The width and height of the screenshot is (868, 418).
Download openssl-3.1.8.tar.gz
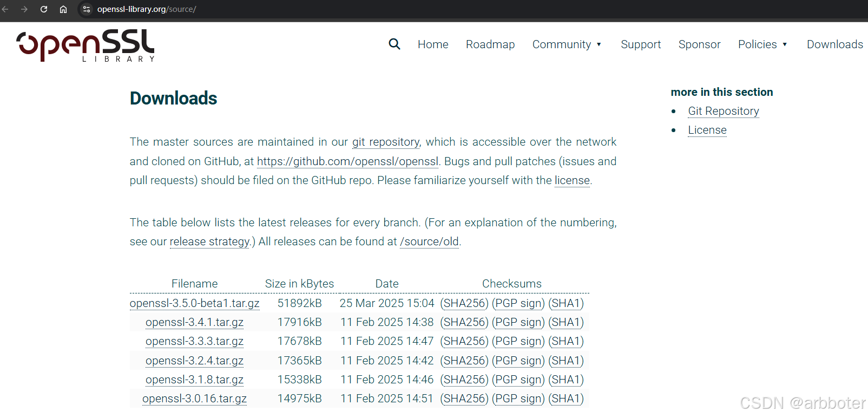click(x=195, y=380)
